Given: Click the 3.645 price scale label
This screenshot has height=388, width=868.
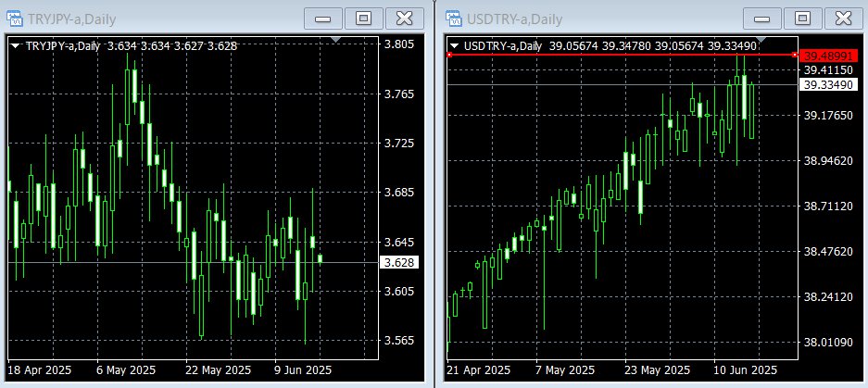Looking at the screenshot, I should 398,242.
